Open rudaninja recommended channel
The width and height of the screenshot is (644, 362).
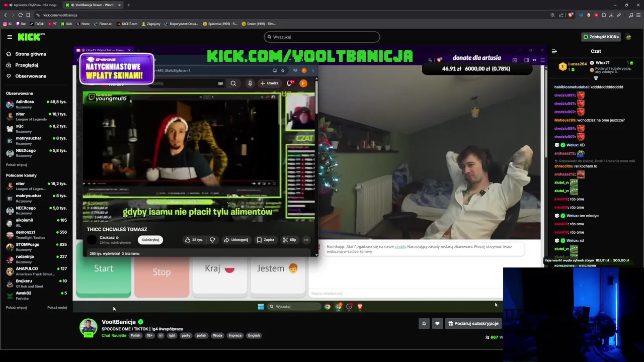pyautogui.click(x=36, y=259)
